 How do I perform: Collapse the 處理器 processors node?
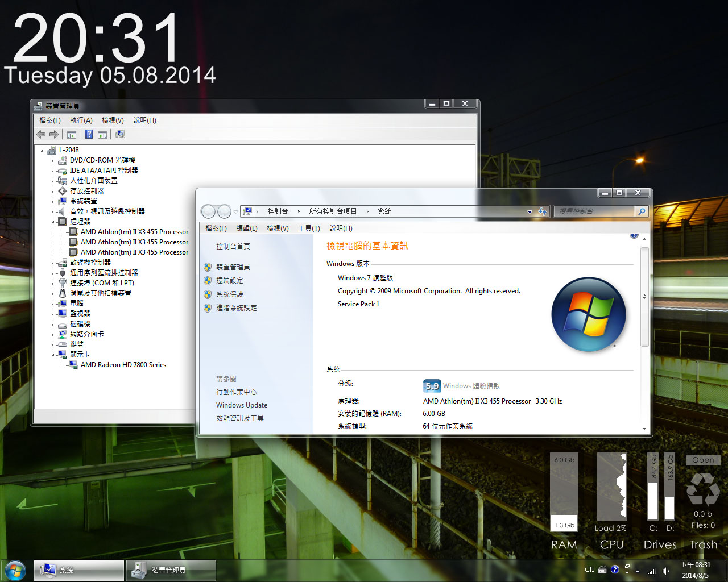(53, 222)
